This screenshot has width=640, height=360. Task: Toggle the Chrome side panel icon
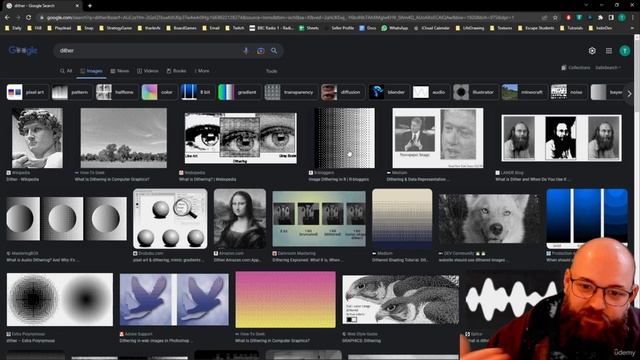tap(611, 18)
